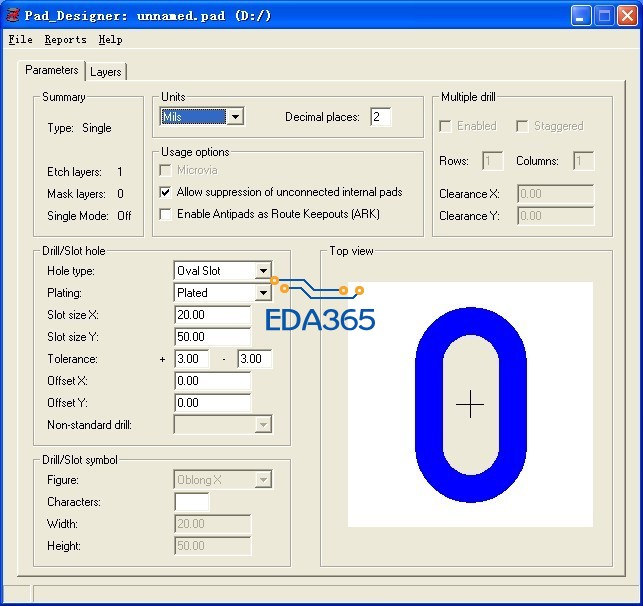Click the Rows input field
The image size is (643, 606).
point(493,161)
